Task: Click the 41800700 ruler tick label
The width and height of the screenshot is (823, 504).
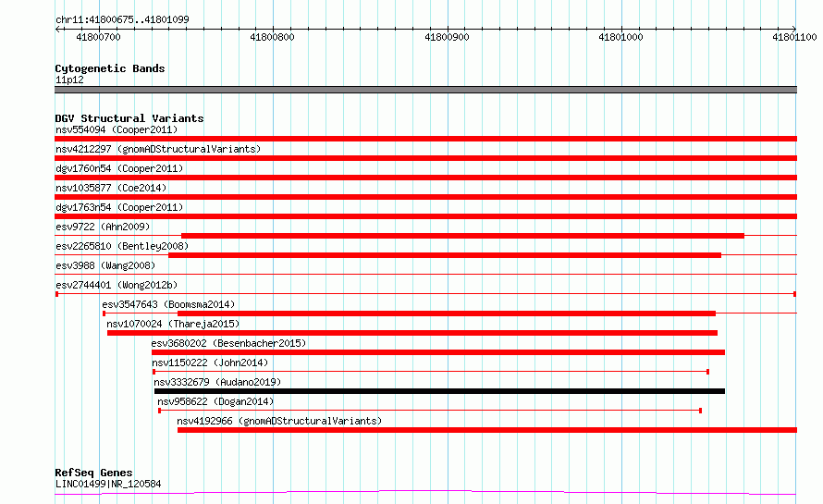Action: 98,37
